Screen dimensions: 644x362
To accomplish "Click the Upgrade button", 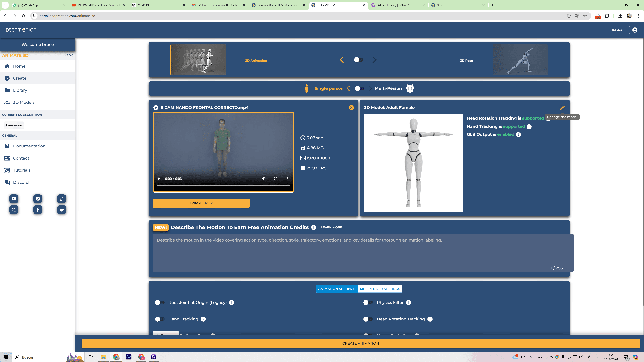I will pyautogui.click(x=619, y=30).
